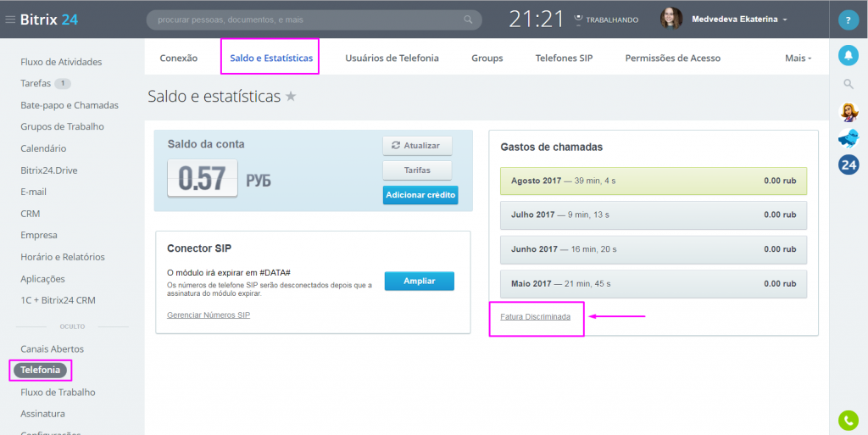Image resolution: width=868 pixels, height=435 pixels.
Task: Click the TRABALHANDO work status label
Action: [x=612, y=20]
